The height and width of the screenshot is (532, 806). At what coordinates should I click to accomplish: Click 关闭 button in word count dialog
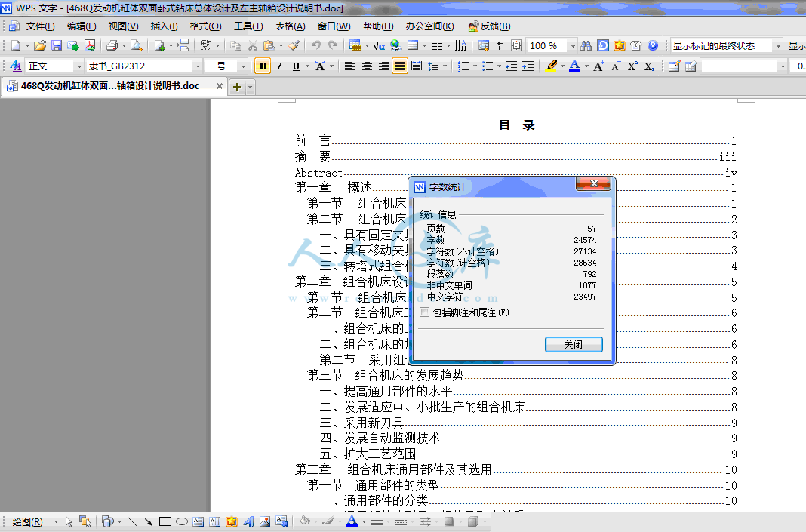click(x=574, y=344)
